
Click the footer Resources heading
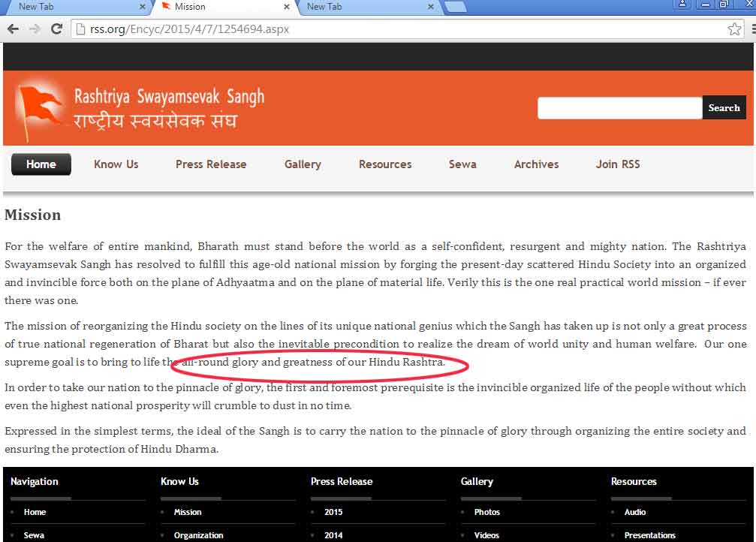(634, 481)
